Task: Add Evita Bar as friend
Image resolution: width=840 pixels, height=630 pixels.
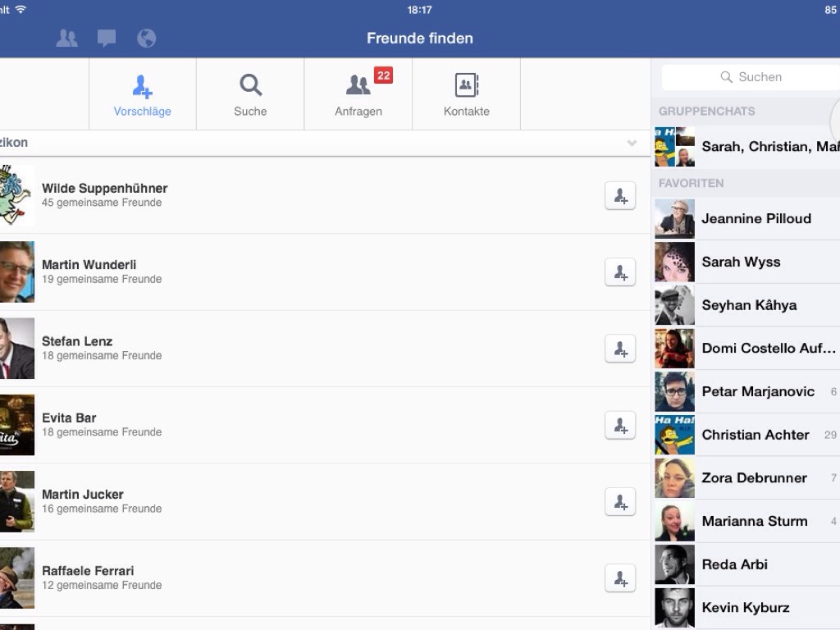Action: tap(620, 425)
